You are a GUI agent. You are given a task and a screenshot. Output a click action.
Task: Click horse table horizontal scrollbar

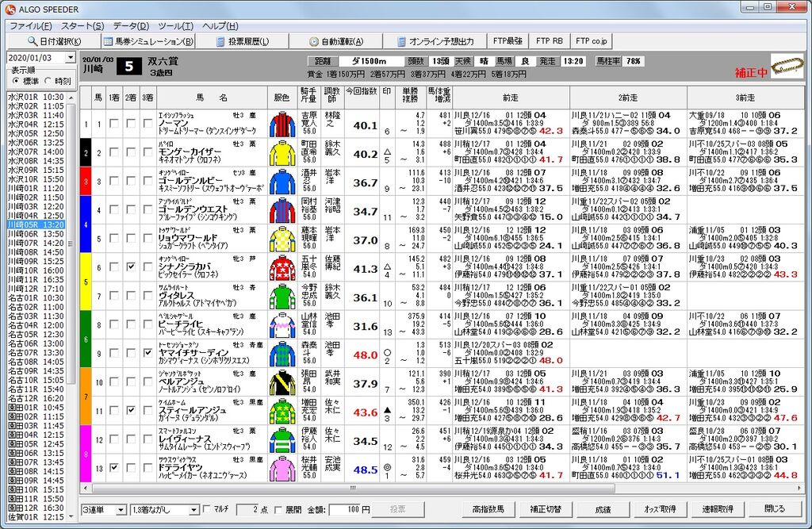(x=353, y=488)
